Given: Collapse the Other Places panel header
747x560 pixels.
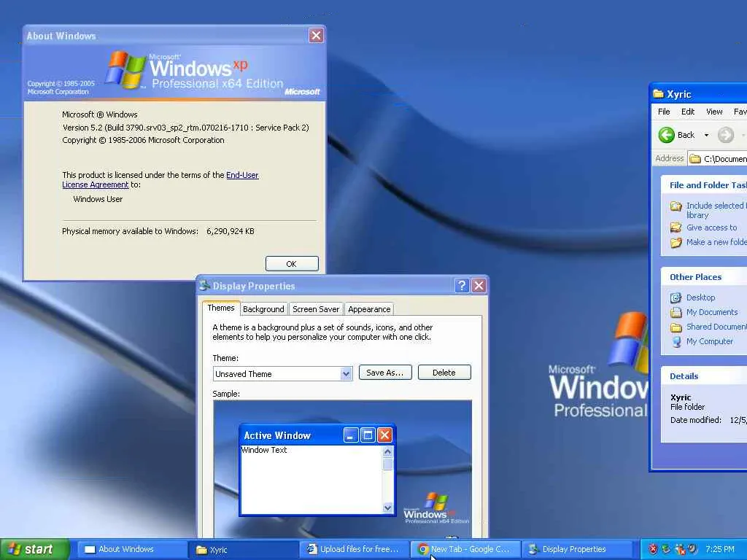Looking at the screenshot, I should pyautogui.click(x=704, y=277).
